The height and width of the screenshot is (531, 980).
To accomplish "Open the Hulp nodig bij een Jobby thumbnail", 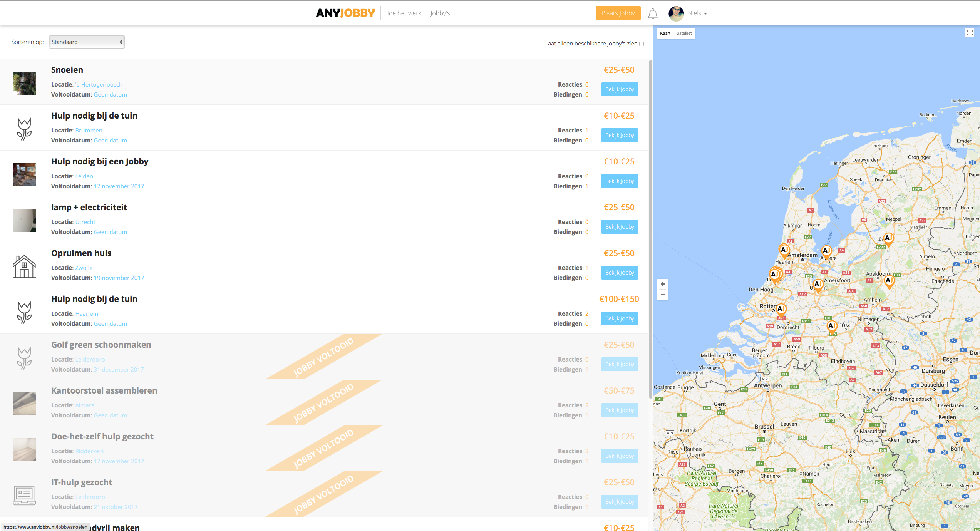I will click(24, 175).
